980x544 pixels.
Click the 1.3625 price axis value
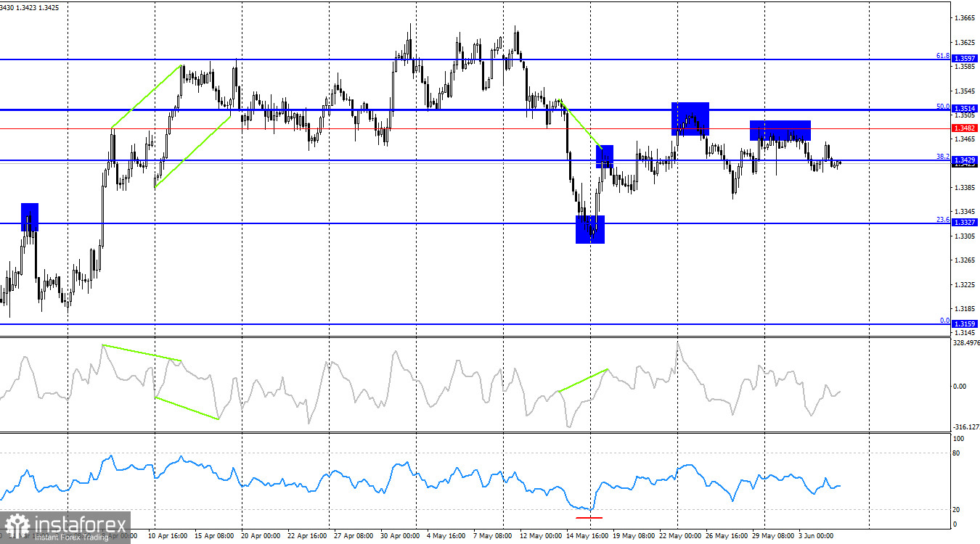(964, 42)
